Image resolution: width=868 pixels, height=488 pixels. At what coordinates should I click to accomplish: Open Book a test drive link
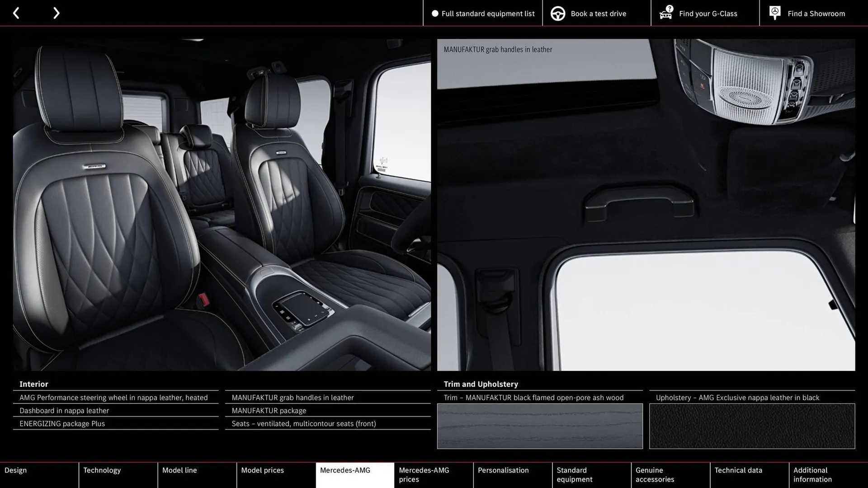point(598,14)
